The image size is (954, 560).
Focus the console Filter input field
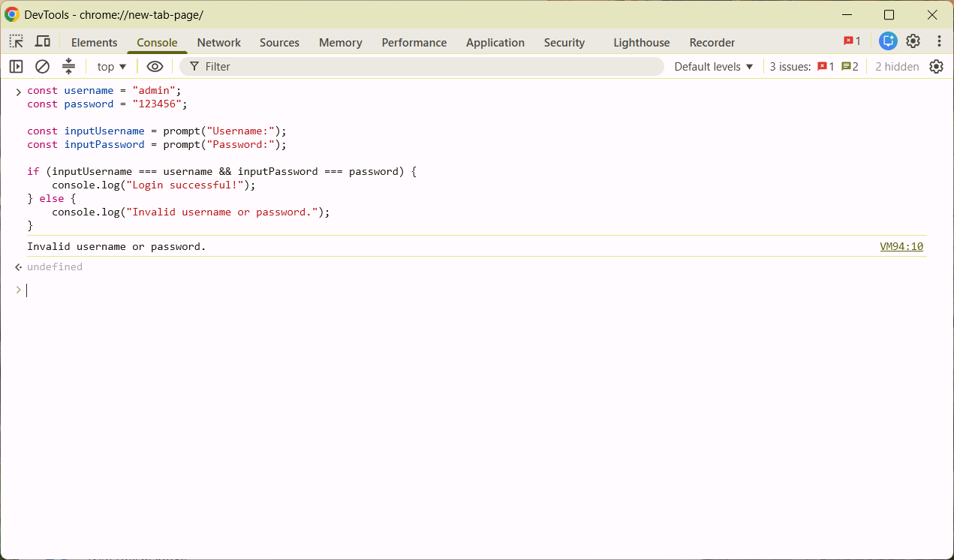pos(422,67)
